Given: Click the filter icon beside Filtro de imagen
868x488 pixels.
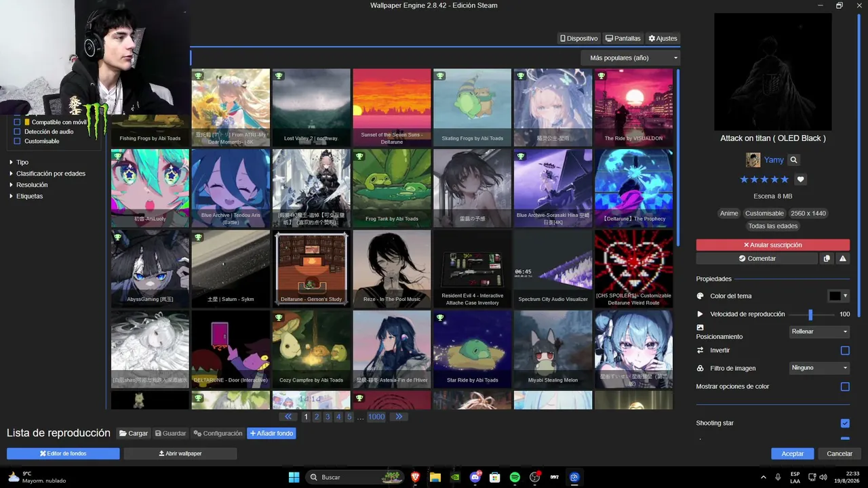Looking at the screenshot, I should click(x=701, y=368).
